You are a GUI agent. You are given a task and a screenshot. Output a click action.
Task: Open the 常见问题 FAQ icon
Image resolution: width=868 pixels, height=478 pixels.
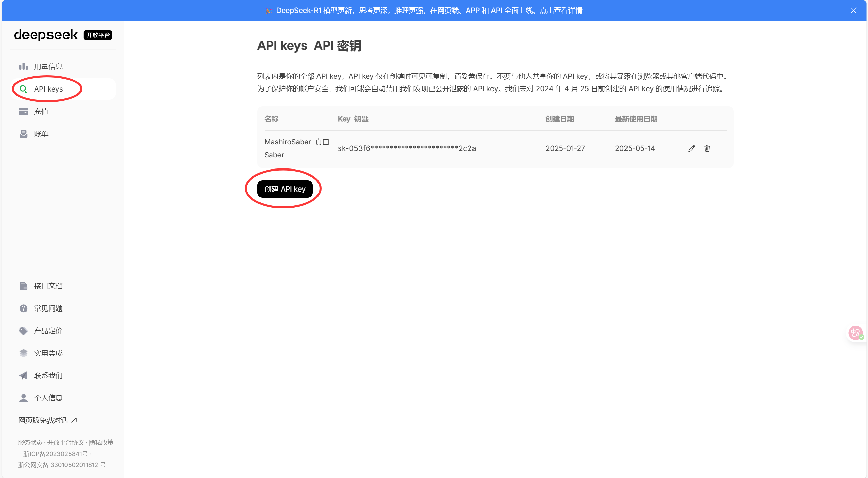[x=23, y=308]
